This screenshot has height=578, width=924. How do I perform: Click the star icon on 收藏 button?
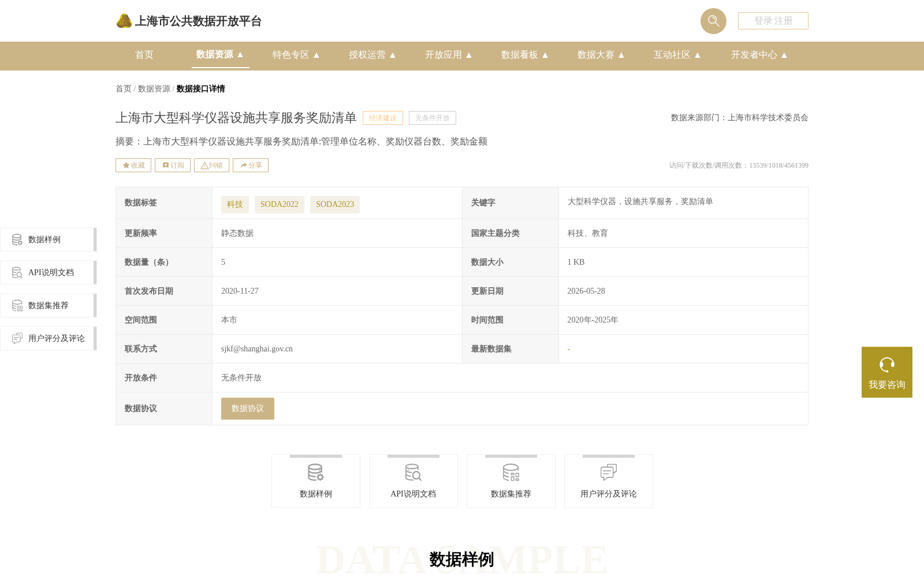pyautogui.click(x=126, y=165)
